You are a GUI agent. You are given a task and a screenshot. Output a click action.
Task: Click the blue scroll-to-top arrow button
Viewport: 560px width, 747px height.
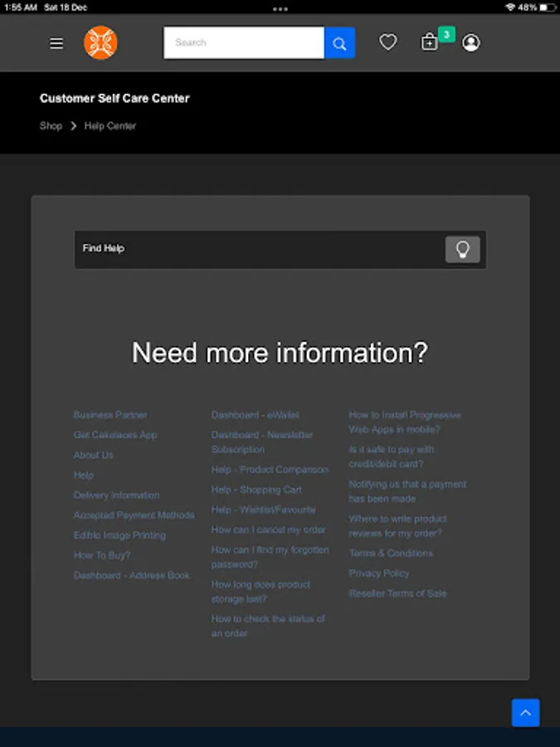click(x=526, y=713)
